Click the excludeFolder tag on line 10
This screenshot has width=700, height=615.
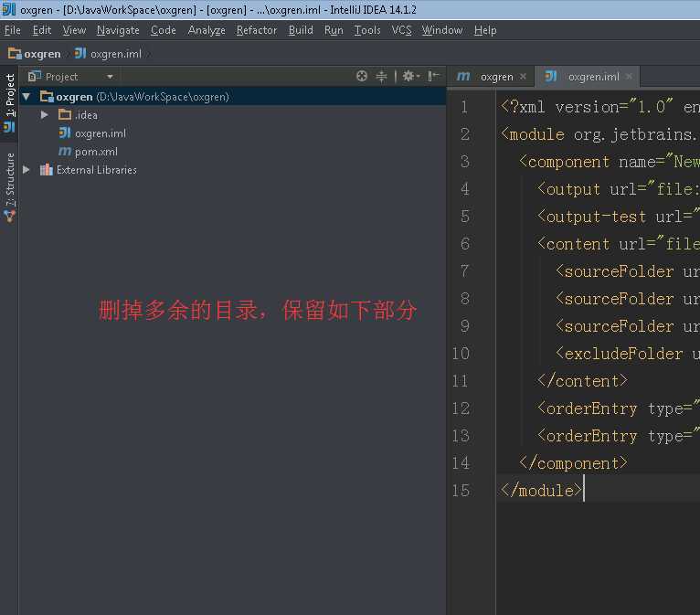[620, 354]
